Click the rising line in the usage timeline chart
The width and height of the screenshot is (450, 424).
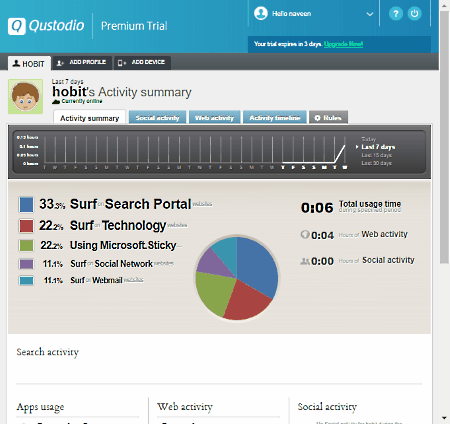click(x=340, y=154)
